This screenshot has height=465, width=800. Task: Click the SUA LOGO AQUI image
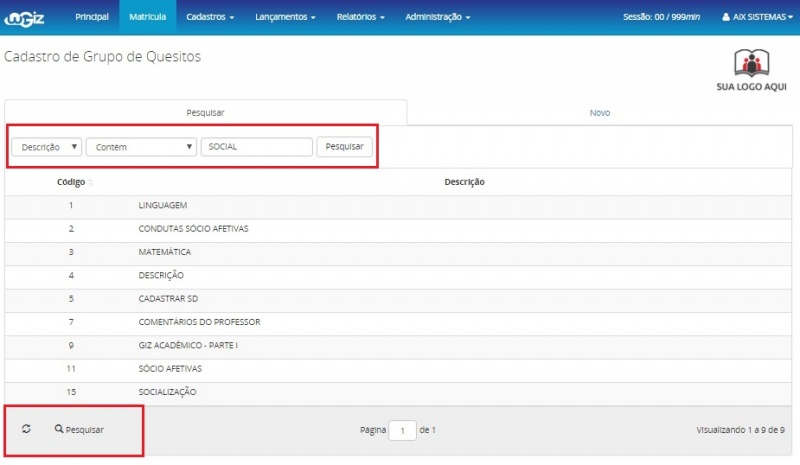(x=751, y=71)
